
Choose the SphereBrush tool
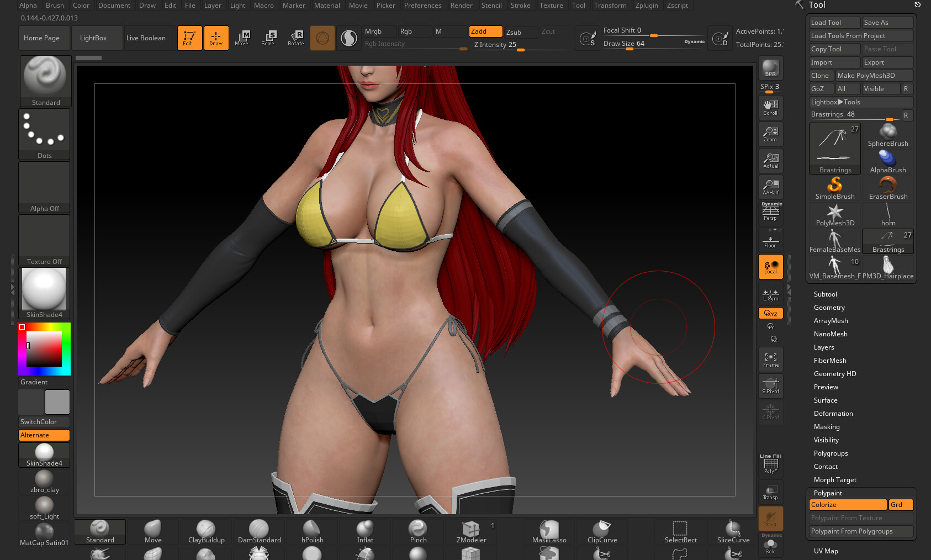pos(888,135)
